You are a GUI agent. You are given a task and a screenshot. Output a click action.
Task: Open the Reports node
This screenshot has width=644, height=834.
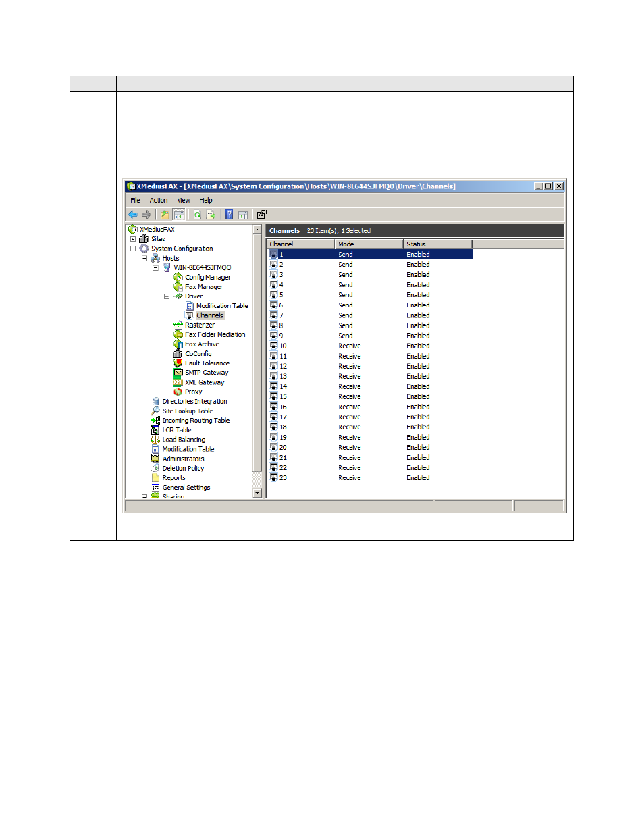pos(173,478)
